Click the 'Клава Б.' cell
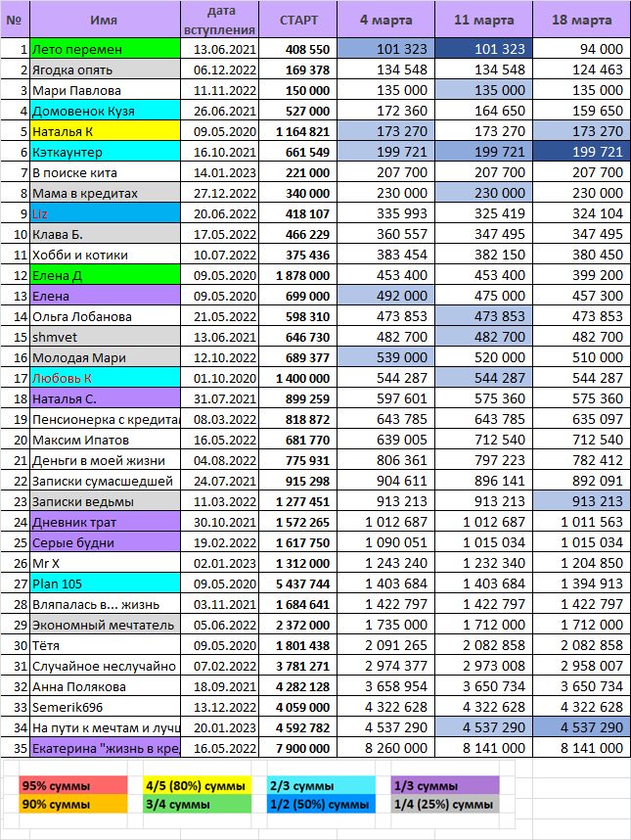 click(105, 234)
